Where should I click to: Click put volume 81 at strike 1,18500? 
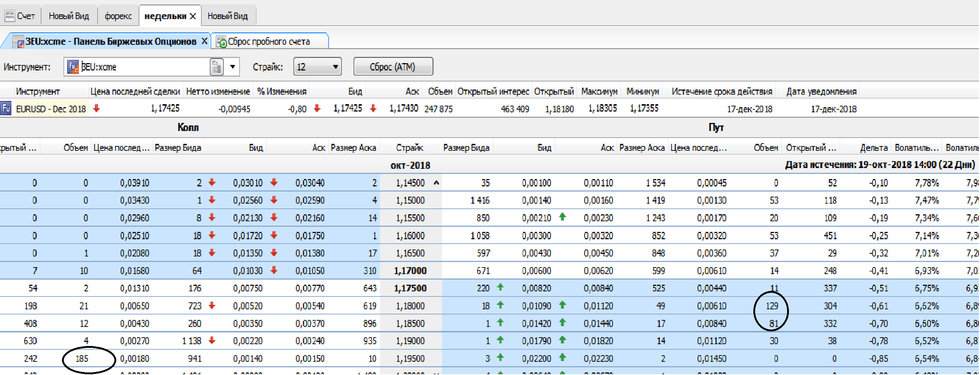click(x=774, y=324)
